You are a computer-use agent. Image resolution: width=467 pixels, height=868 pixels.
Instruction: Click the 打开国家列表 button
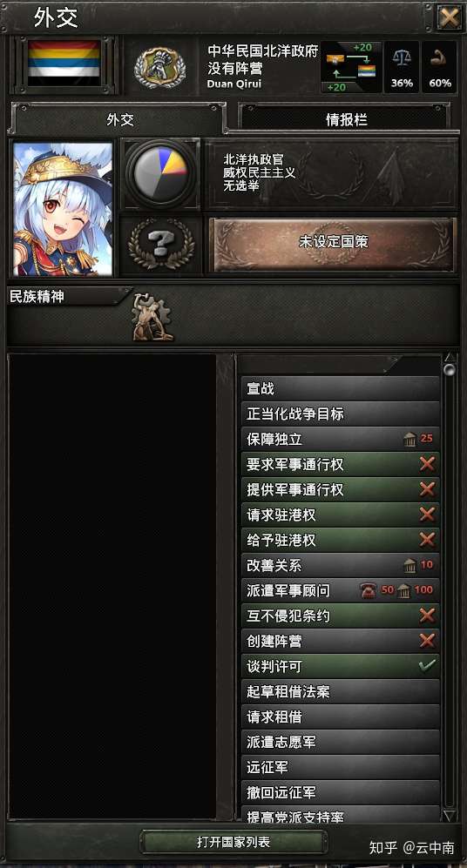coord(233,843)
